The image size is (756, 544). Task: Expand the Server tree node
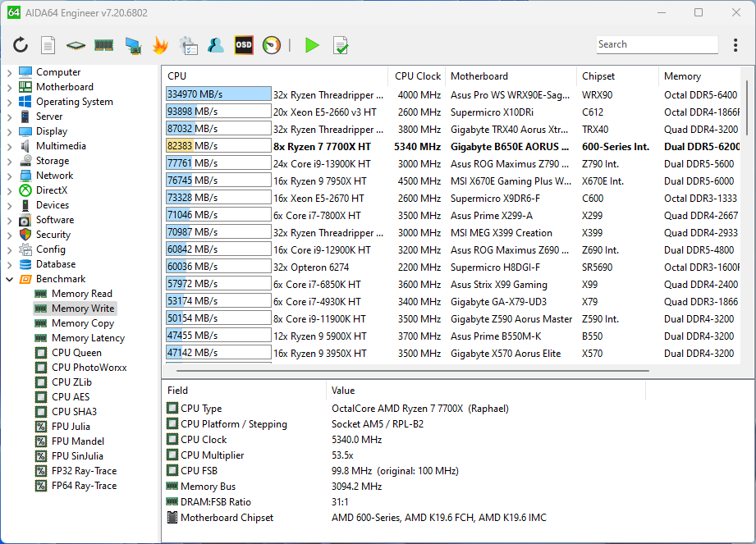pos(10,117)
